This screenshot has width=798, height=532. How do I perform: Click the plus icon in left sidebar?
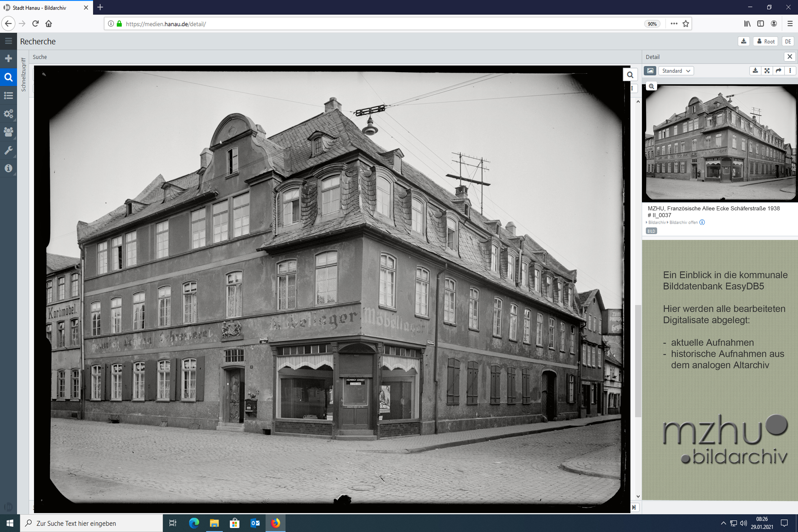coord(9,59)
